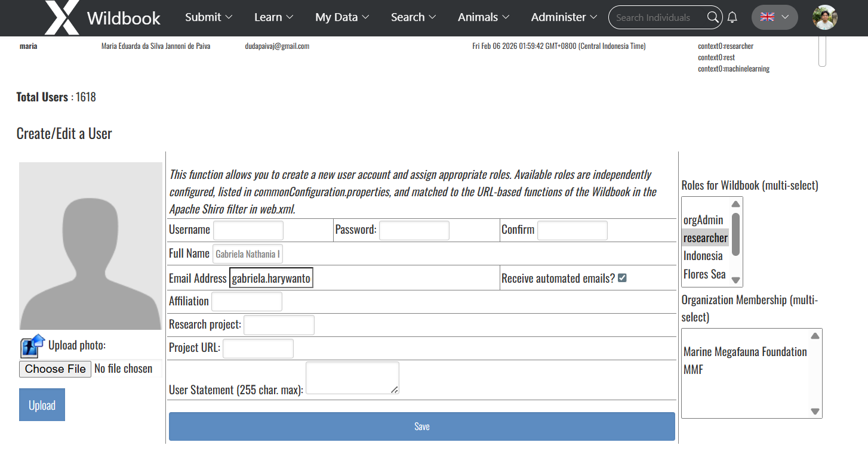Click the notifications bell icon
This screenshot has width=868, height=467.
point(732,17)
